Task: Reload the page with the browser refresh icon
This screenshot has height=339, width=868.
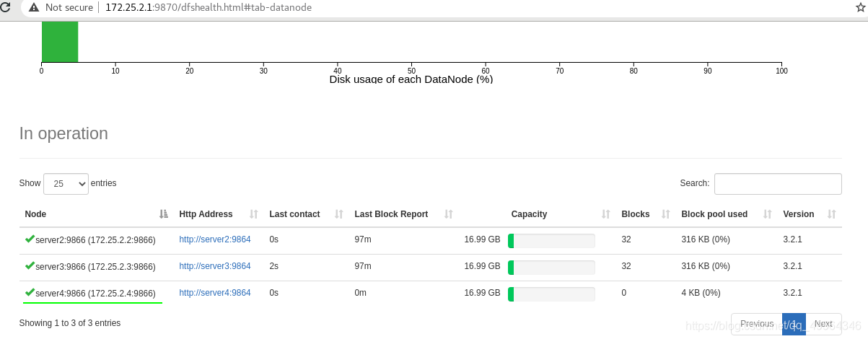Action: pos(6,7)
